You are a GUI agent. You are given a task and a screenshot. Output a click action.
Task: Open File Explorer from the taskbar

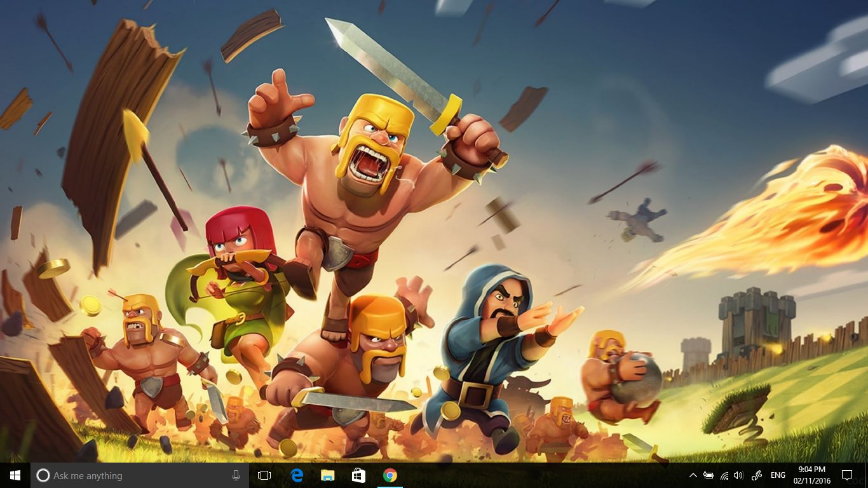[x=328, y=475]
